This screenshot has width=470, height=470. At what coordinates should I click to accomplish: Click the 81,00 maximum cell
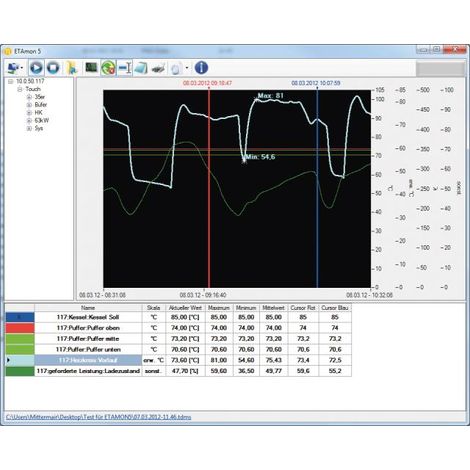(219, 360)
